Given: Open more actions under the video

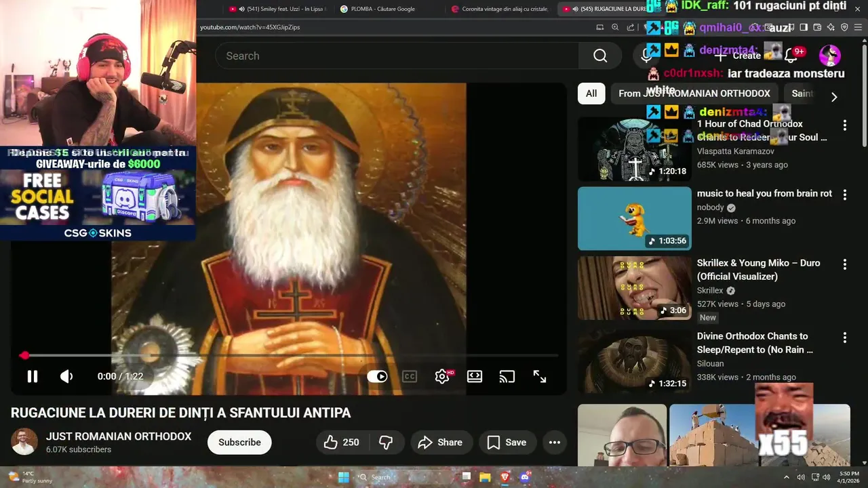Looking at the screenshot, I should 555,442.
